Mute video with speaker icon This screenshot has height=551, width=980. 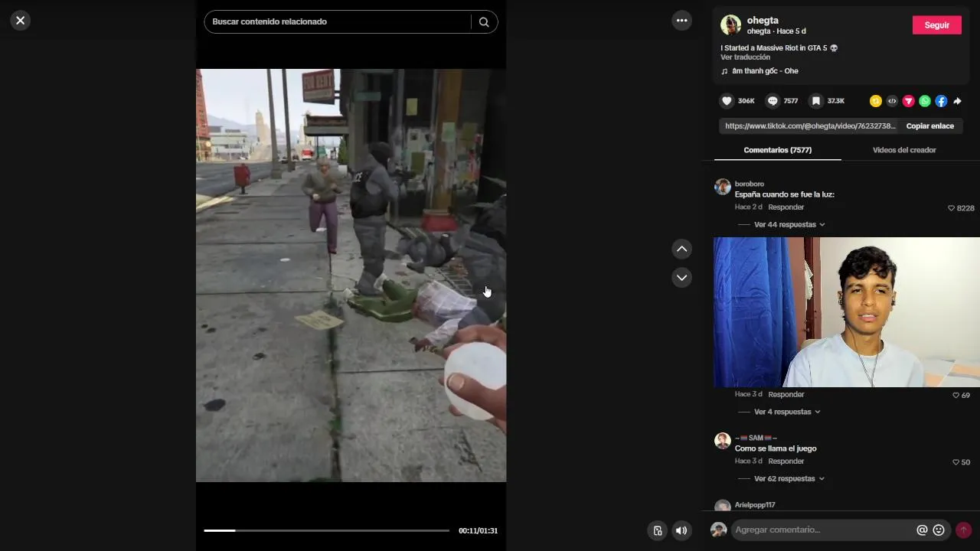tap(681, 530)
